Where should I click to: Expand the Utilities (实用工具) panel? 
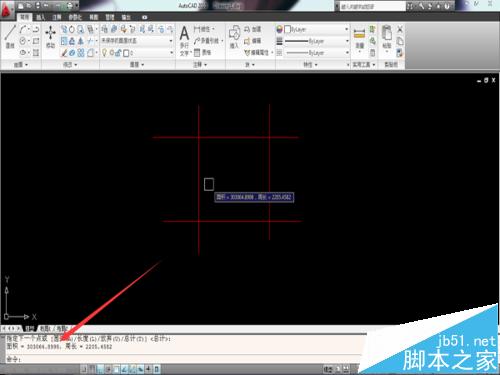364,64
